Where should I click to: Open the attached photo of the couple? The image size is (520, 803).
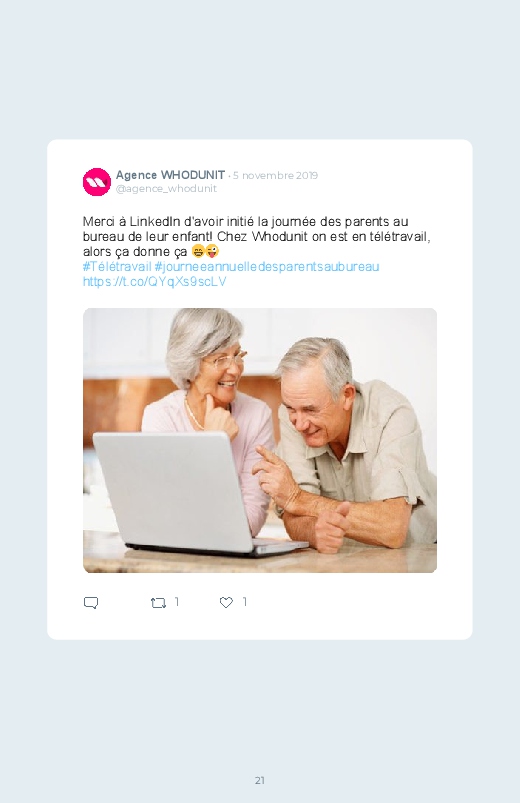(x=260, y=440)
